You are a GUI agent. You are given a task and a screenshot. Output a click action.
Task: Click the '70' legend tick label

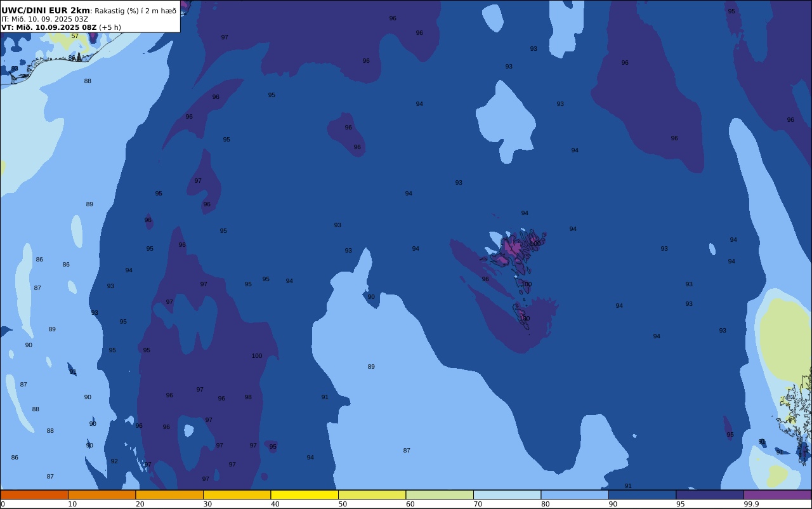click(x=478, y=504)
